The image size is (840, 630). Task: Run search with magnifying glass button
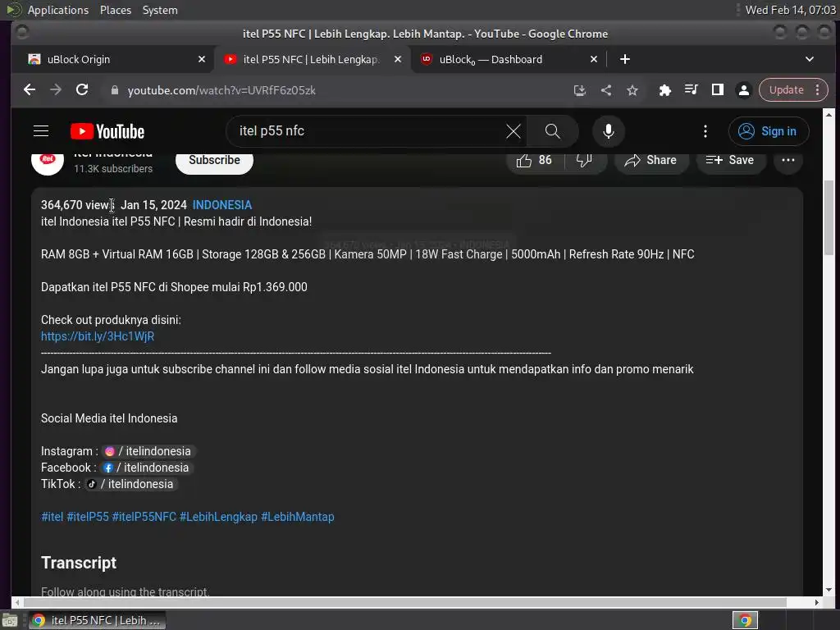[x=552, y=131]
